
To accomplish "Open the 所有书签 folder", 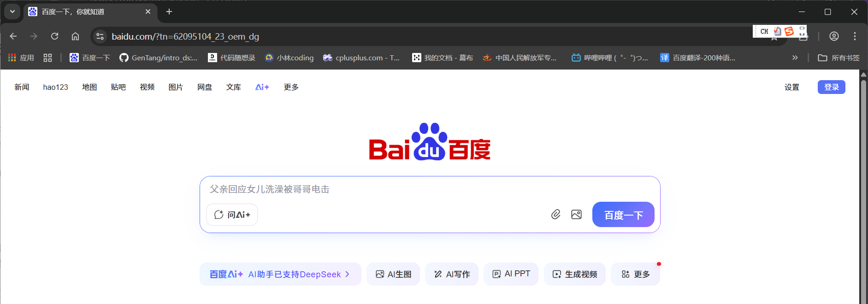I will 838,58.
